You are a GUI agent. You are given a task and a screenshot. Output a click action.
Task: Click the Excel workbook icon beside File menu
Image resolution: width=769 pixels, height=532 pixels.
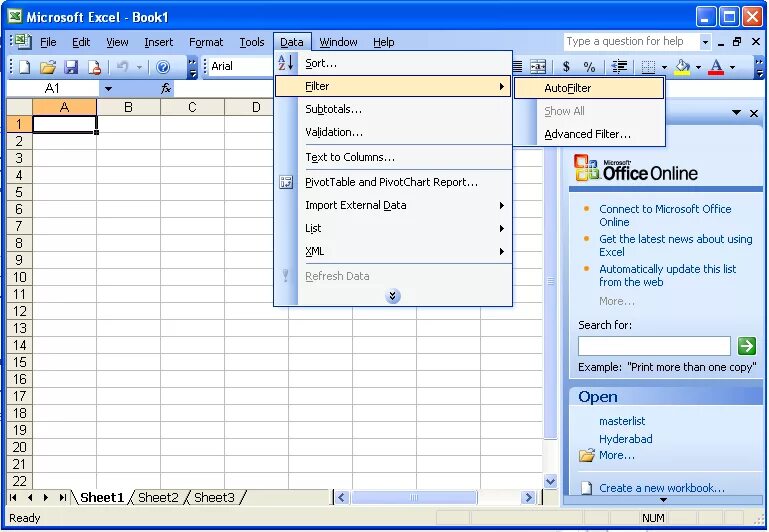click(x=23, y=42)
